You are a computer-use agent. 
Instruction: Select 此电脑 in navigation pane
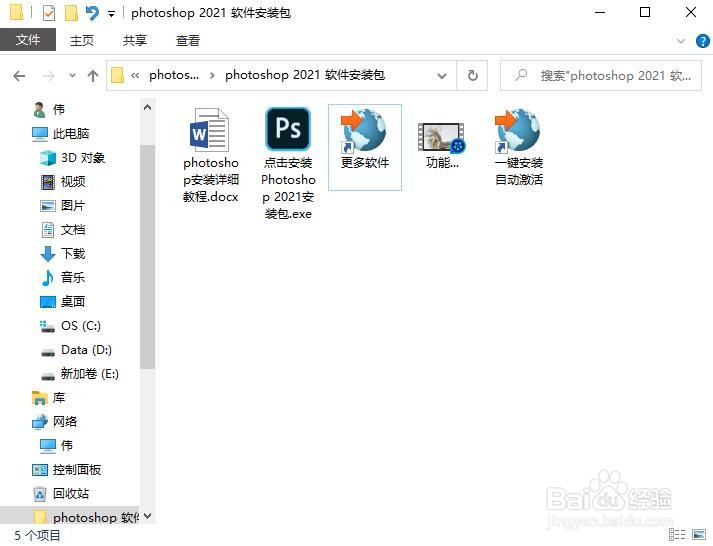(x=60, y=134)
